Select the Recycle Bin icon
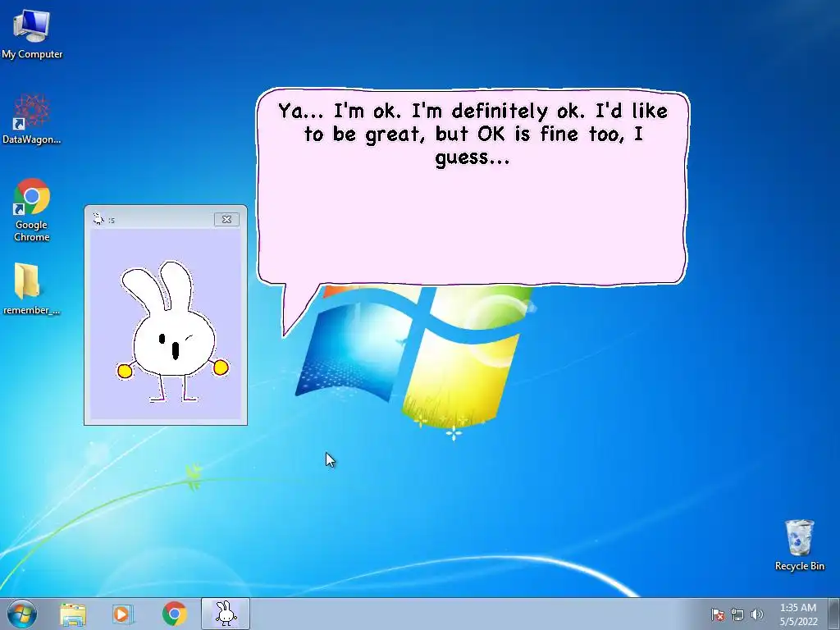The image size is (840, 630). point(799,546)
